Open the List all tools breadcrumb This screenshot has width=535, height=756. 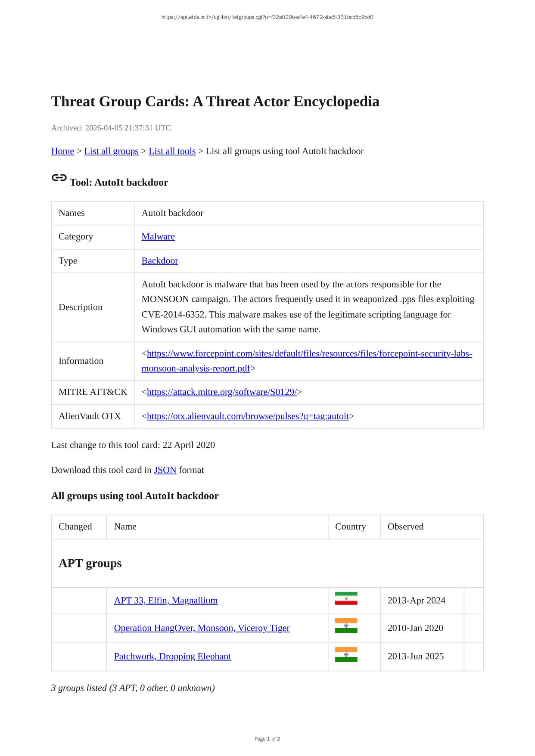click(x=172, y=151)
